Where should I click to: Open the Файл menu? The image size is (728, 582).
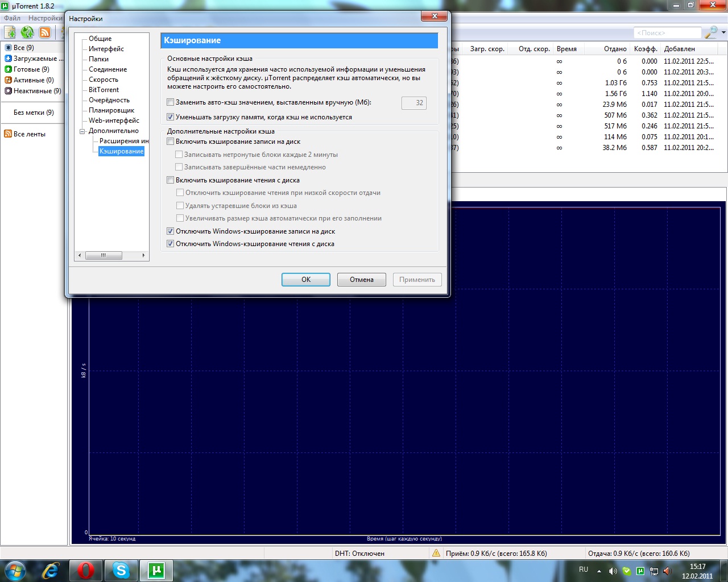coord(12,18)
